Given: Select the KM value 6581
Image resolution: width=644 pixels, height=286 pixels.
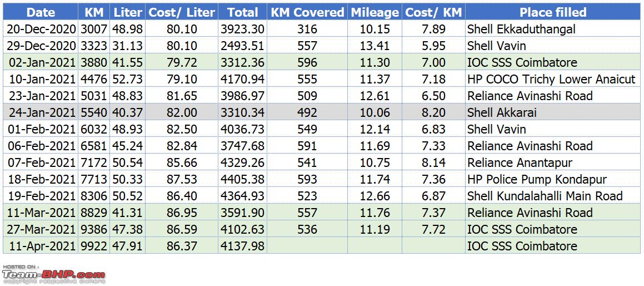Looking at the screenshot, I should [94, 146].
